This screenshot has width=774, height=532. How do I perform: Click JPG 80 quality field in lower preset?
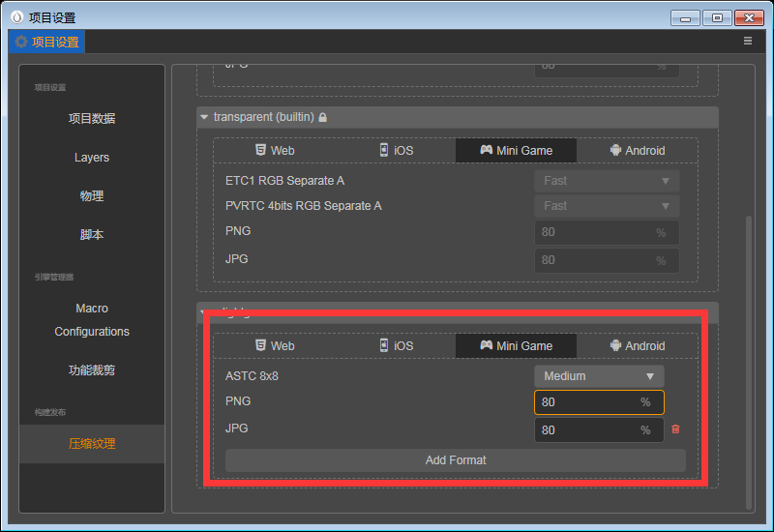(599, 429)
